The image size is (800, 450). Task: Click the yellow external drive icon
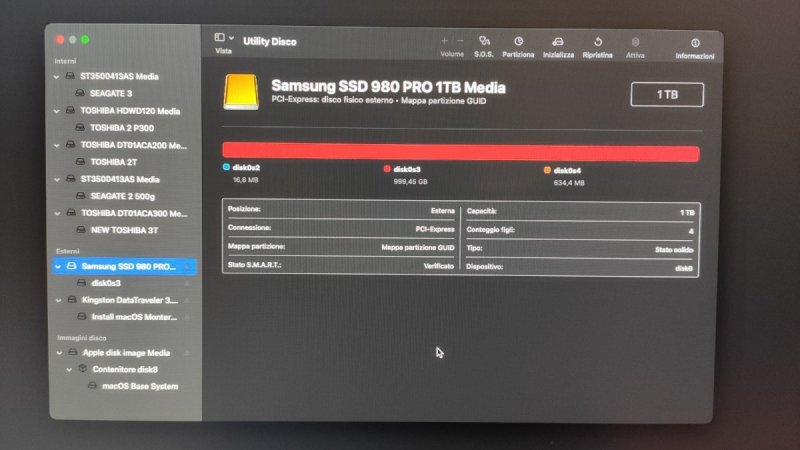(241, 92)
